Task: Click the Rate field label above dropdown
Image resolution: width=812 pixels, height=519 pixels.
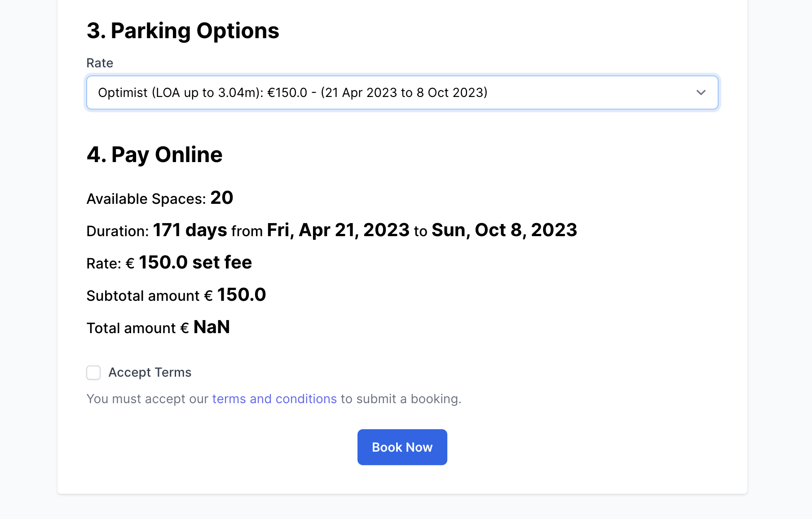Action: [100, 63]
